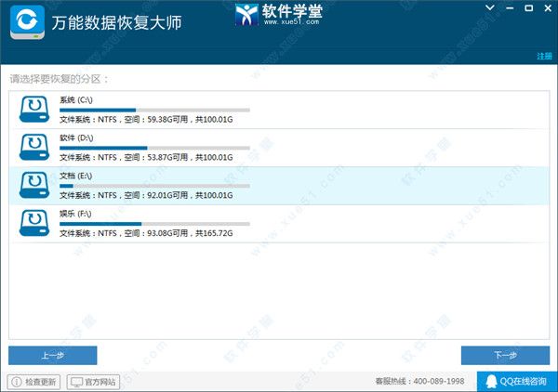
Task: Go back with the 上一步 button
Action: [x=52, y=355]
